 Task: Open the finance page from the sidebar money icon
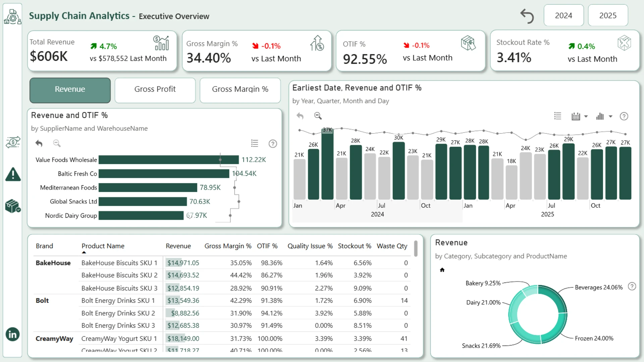[13, 142]
